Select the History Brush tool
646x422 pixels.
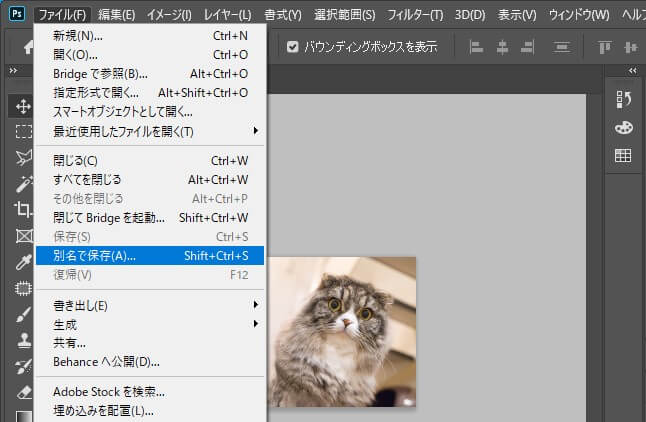click(23, 366)
